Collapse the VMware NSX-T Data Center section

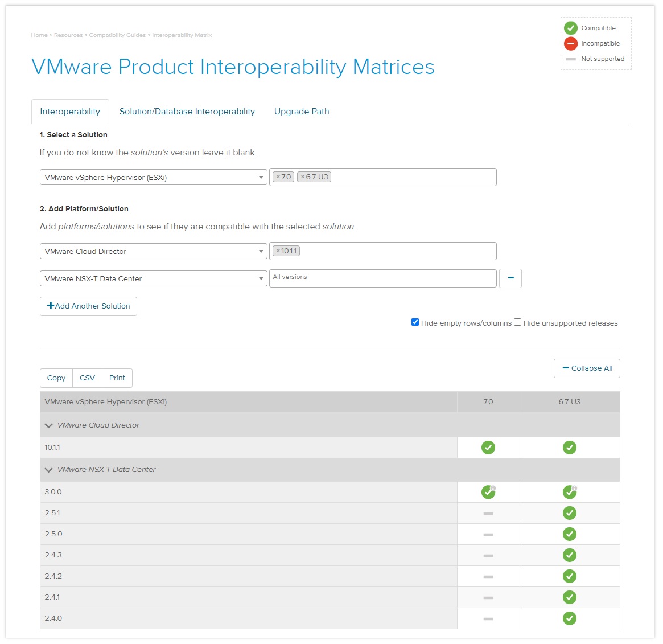[x=48, y=469]
